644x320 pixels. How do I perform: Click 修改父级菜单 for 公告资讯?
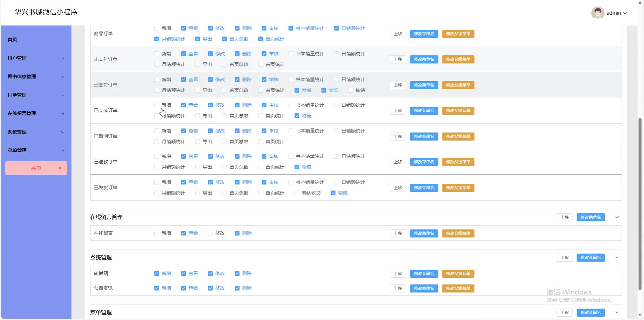coord(458,288)
